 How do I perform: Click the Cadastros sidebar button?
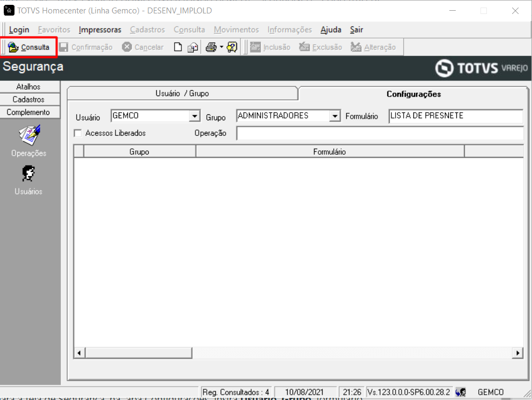[x=30, y=99]
